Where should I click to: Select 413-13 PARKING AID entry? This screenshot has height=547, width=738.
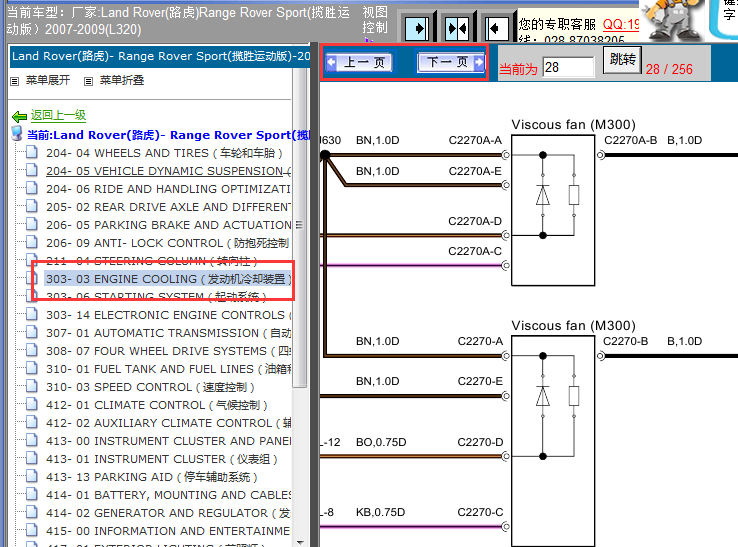point(152,477)
